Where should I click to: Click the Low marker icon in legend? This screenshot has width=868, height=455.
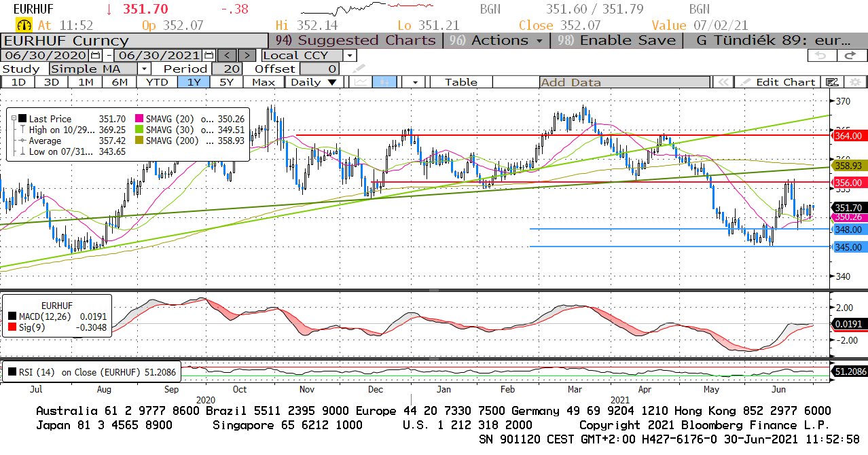click(x=22, y=151)
